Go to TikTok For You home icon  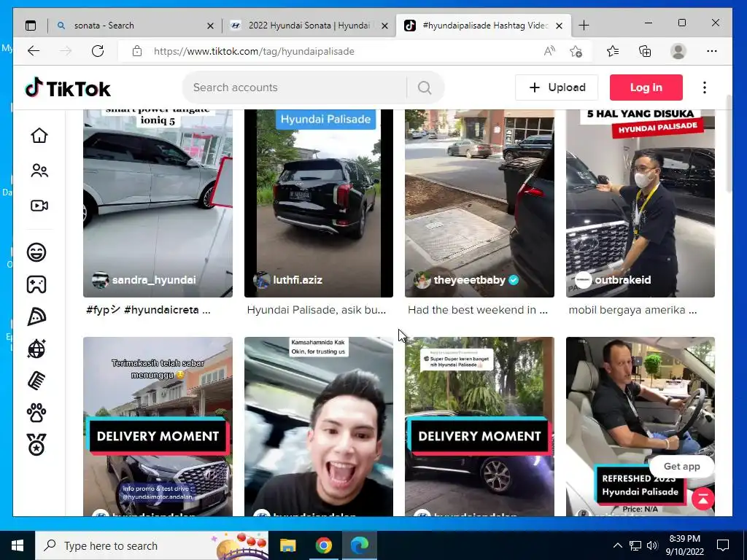[39, 136]
